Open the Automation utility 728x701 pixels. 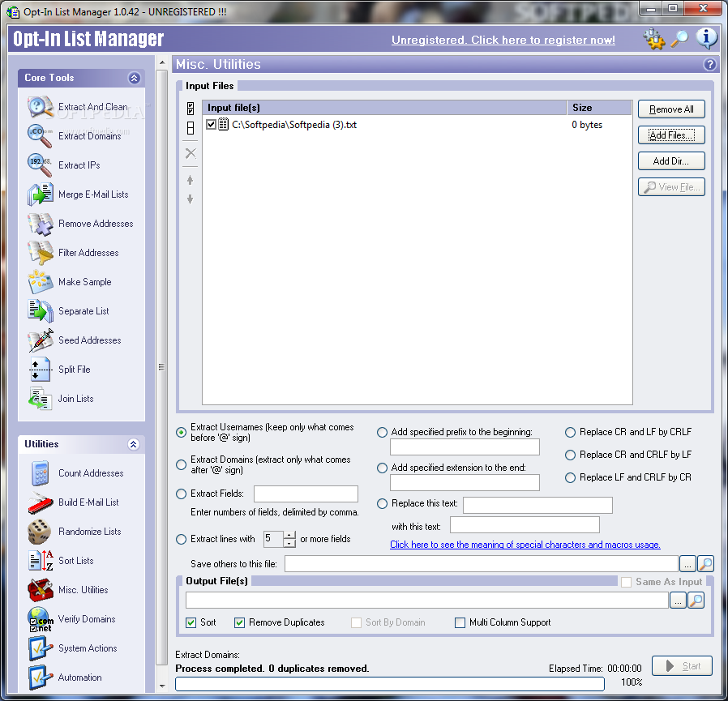(65, 677)
